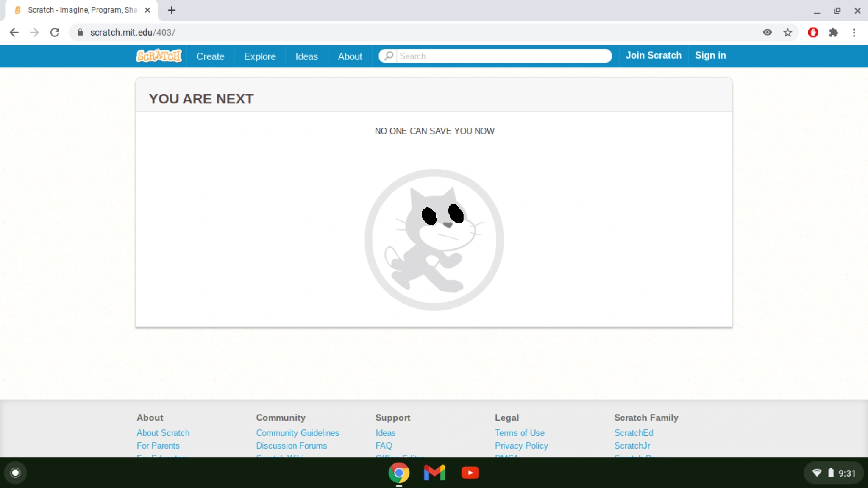Click the eye icon in the address bar

(x=767, y=33)
